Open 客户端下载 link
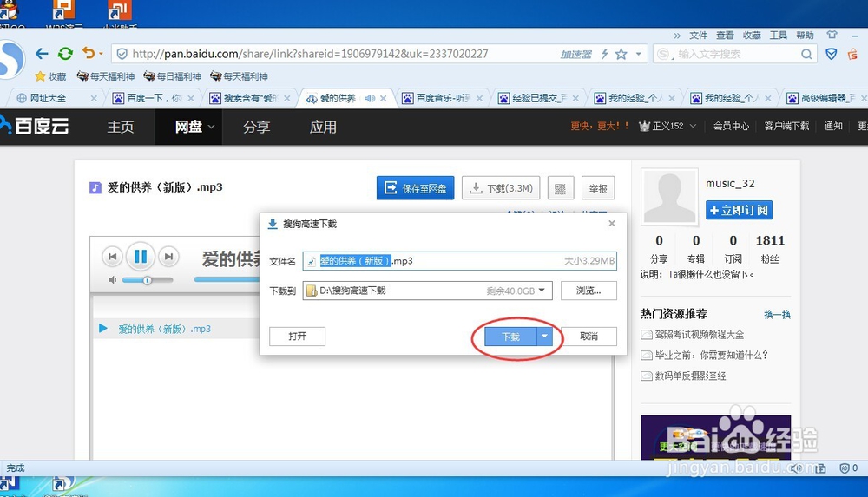The width and height of the screenshot is (868, 497). [786, 126]
